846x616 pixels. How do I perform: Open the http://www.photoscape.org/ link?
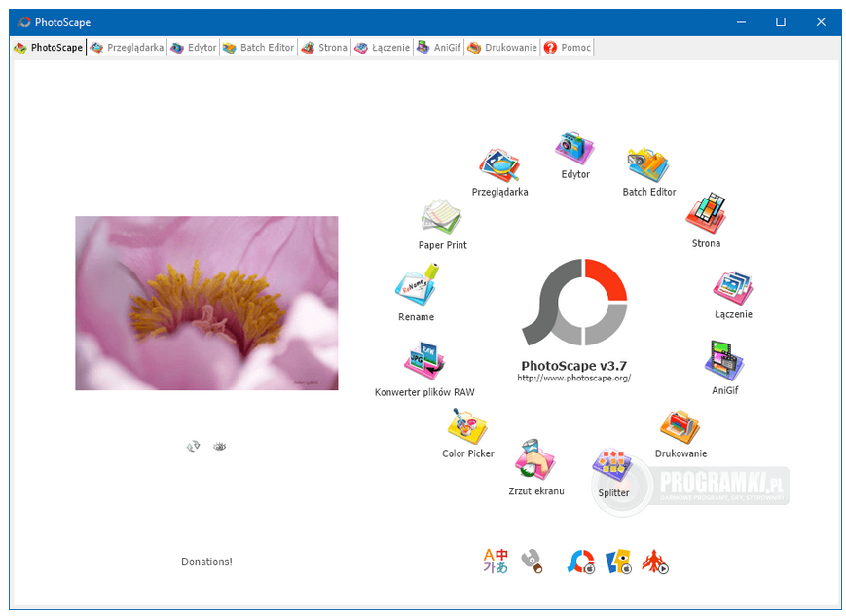[574, 379]
